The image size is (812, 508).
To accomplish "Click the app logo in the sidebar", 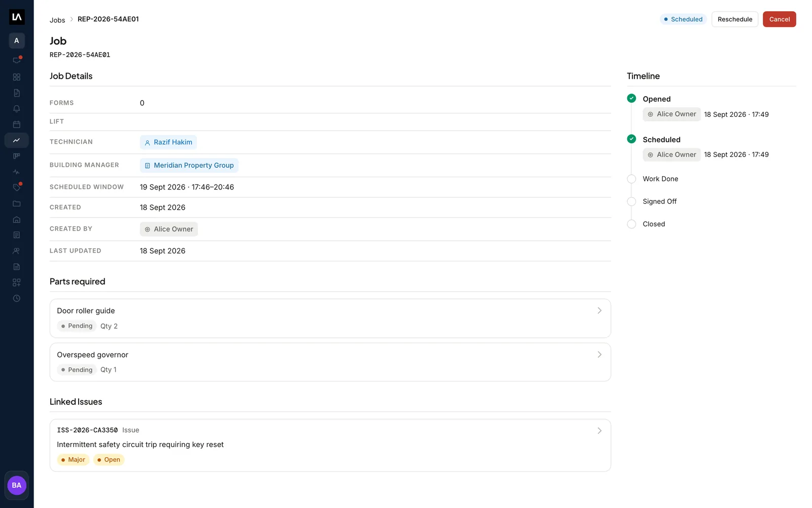I will point(17,17).
